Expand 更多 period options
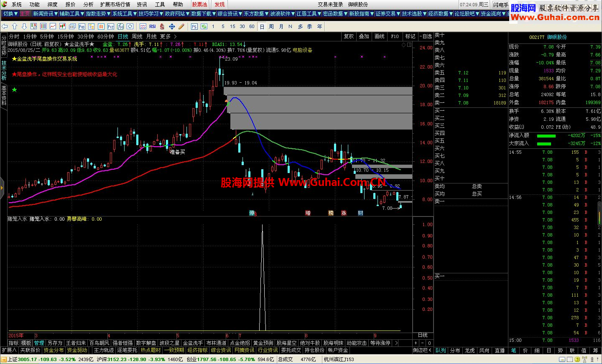602x364 pixels. [x=168, y=37]
